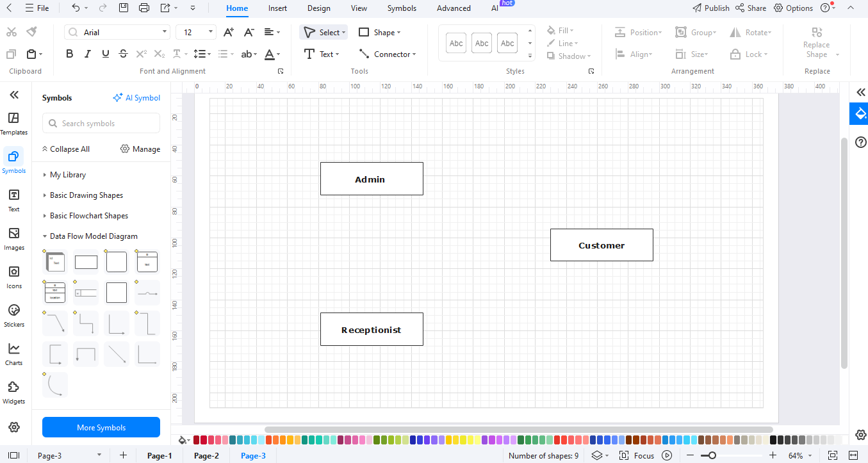The height and width of the screenshot is (463, 868).
Task: Toggle Italic formatting
Action: pyautogui.click(x=88, y=54)
